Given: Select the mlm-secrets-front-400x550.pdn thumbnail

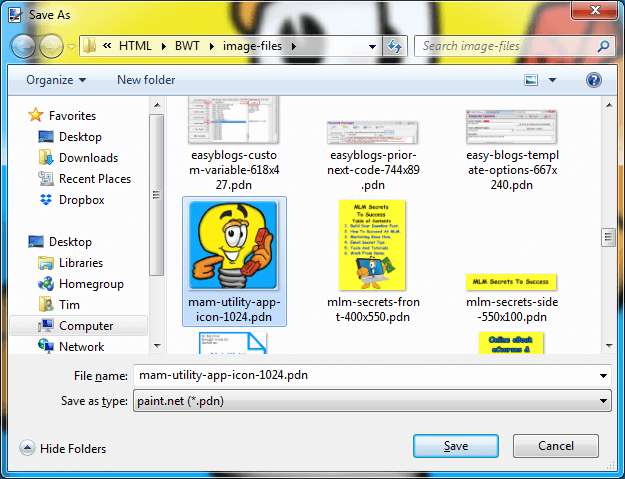Looking at the screenshot, I should click(372, 245).
